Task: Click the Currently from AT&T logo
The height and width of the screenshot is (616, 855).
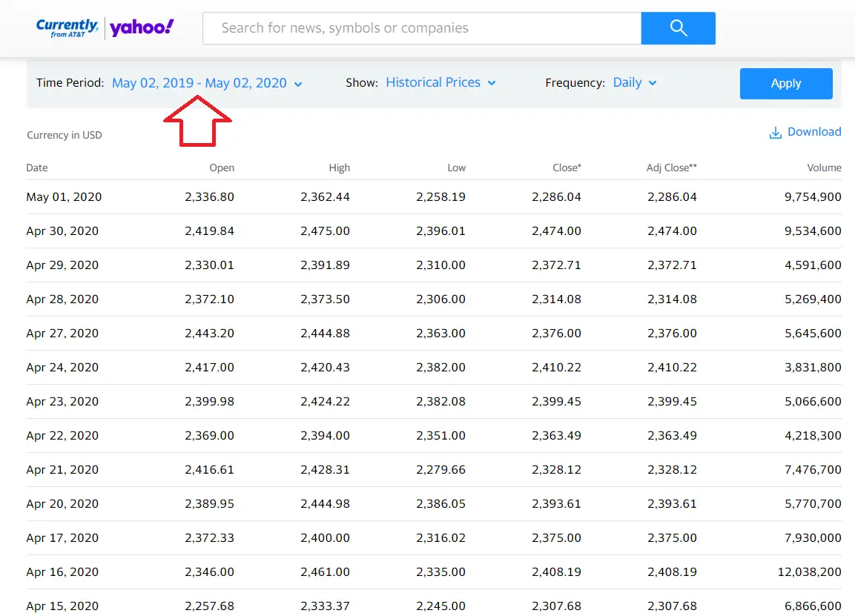Action: (x=67, y=27)
